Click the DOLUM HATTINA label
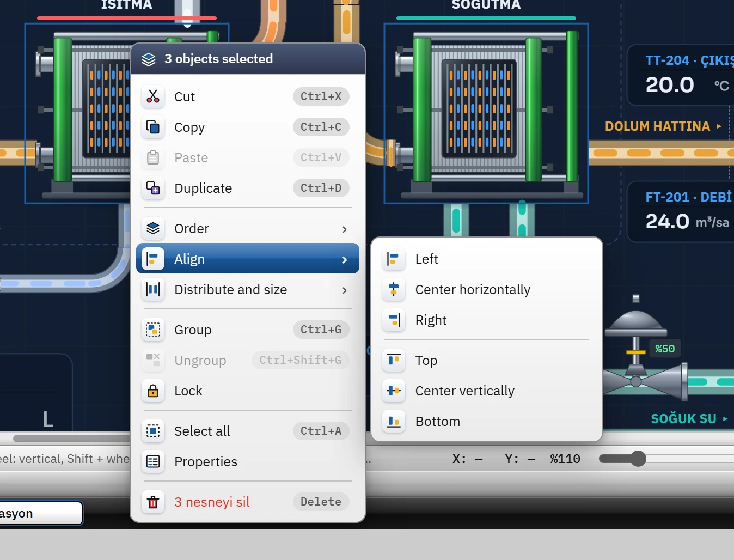The height and width of the screenshot is (560, 734). click(658, 126)
